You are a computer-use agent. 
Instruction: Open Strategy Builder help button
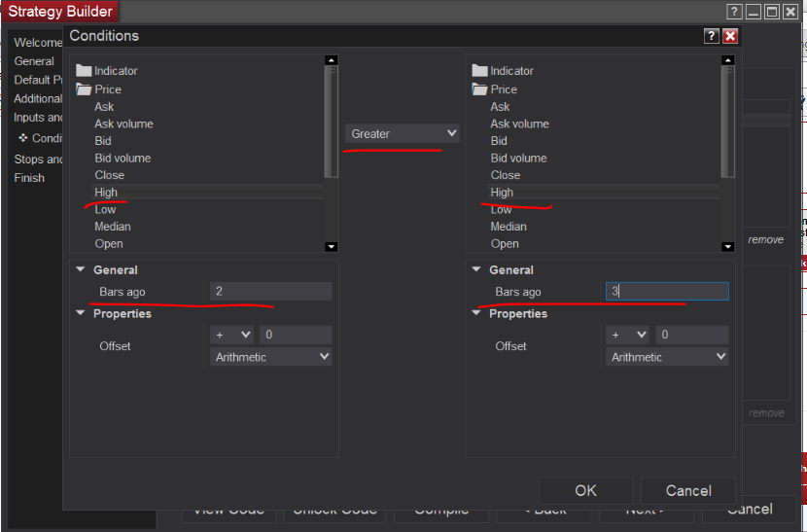point(734,12)
